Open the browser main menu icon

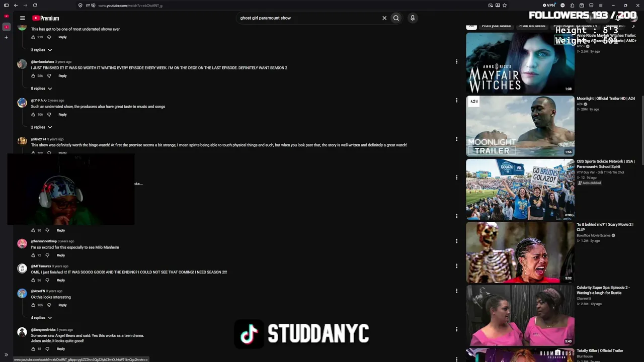pos(601,6)
